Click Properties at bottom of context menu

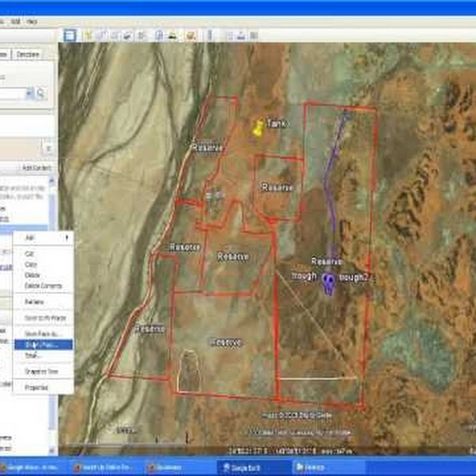coord(36,388)
